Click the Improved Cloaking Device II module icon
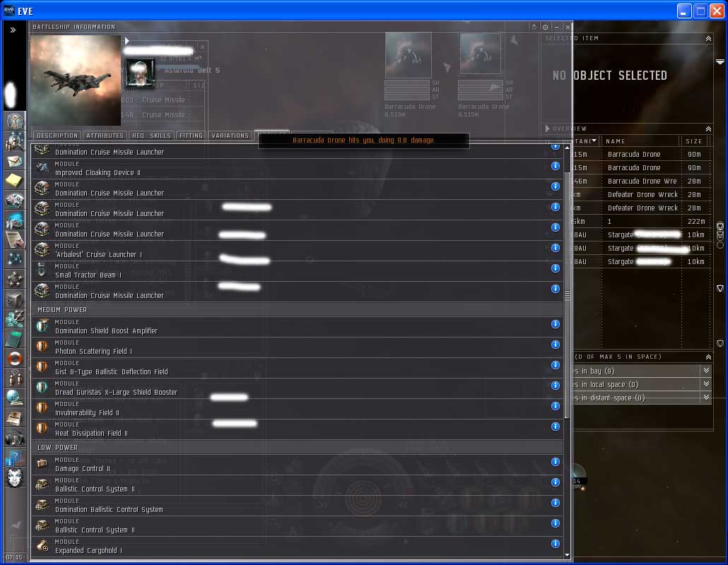The width and height of the screenshot is (728, 565). [42, 167]
